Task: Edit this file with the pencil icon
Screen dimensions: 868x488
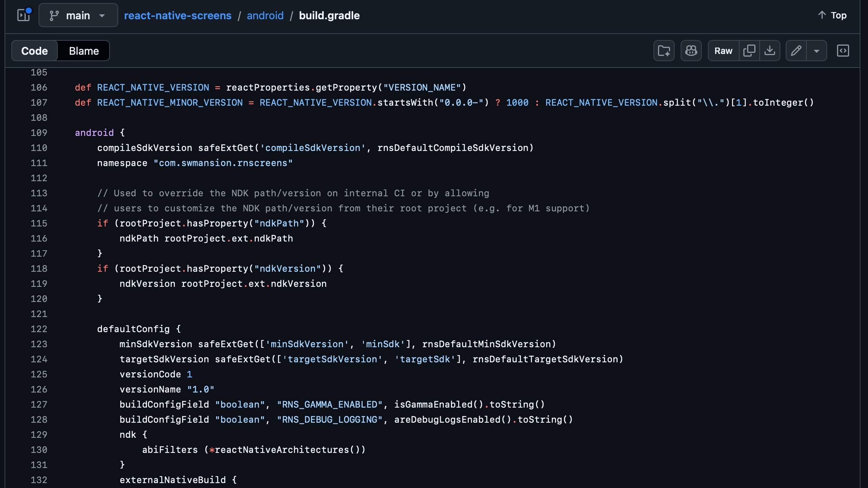Action: 796,51
